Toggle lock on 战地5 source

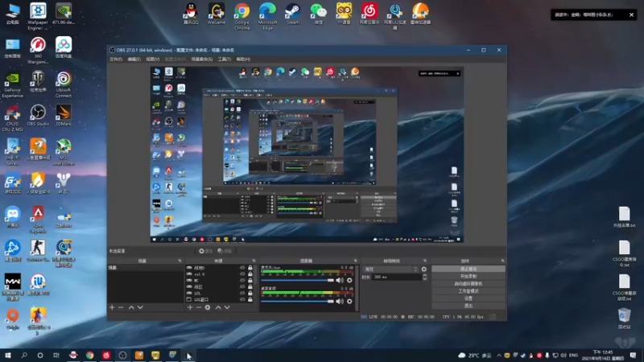(250, 268)
